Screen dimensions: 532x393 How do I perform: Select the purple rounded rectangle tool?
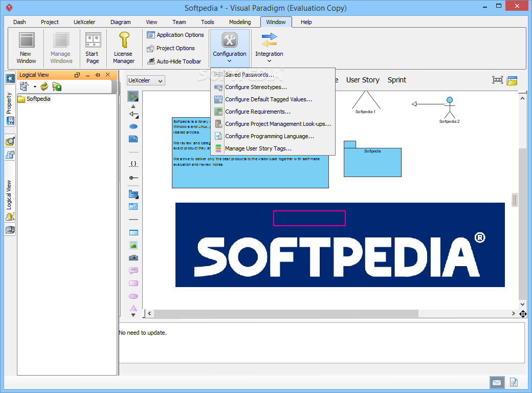pos(134,283)
